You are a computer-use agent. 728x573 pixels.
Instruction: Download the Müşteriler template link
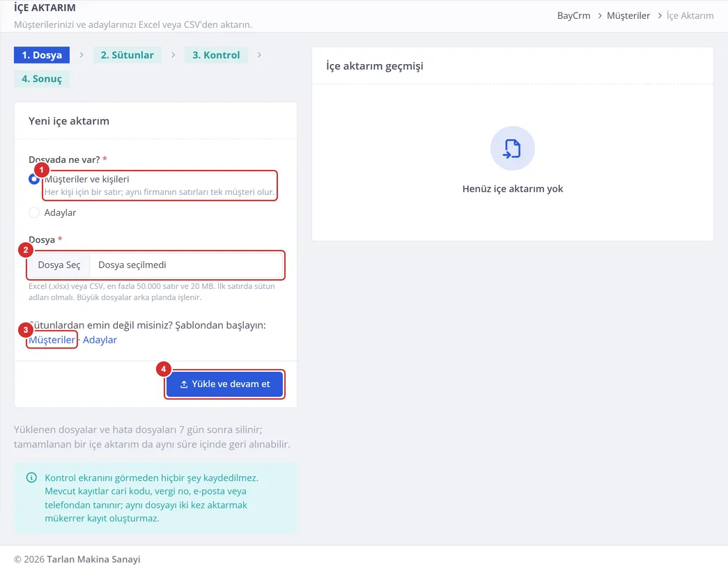click(x=52, y=340)
